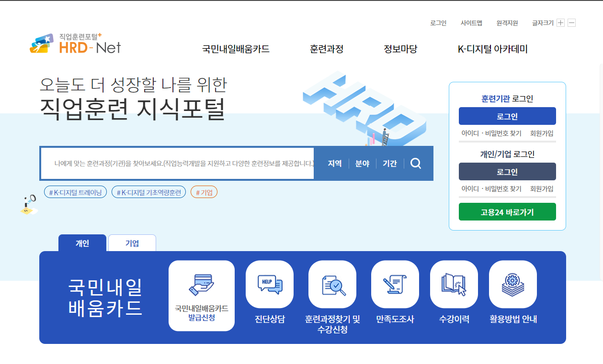Image resolution: width=603 pixels, height=364 pixels.
Task: Open 국민내일배움카드 menu
Action: (236, 49)
